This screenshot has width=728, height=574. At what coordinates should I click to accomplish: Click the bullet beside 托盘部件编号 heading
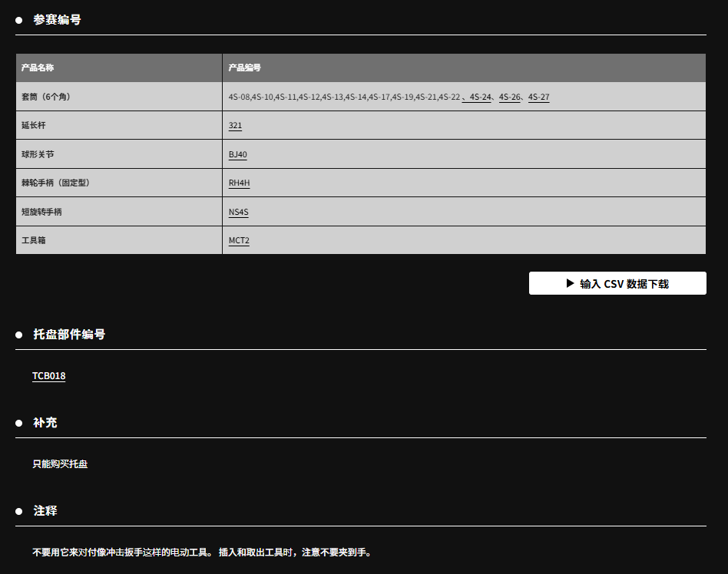[x=19, y=335]
